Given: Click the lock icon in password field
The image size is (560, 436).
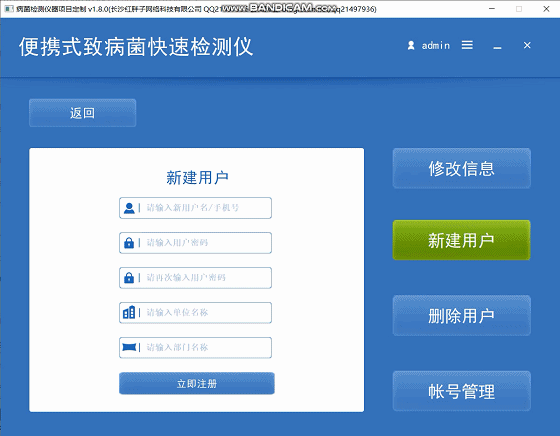Looking at the screenshot, I should (129, 243).
